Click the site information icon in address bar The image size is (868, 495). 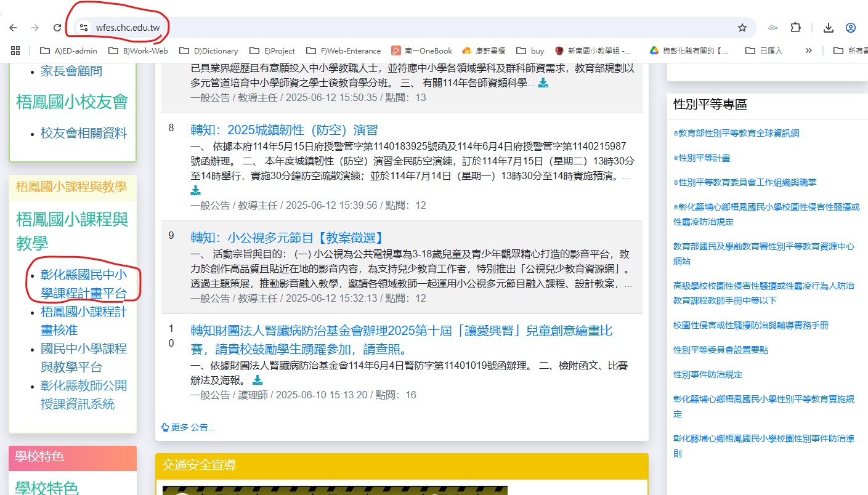click(84, 28)
